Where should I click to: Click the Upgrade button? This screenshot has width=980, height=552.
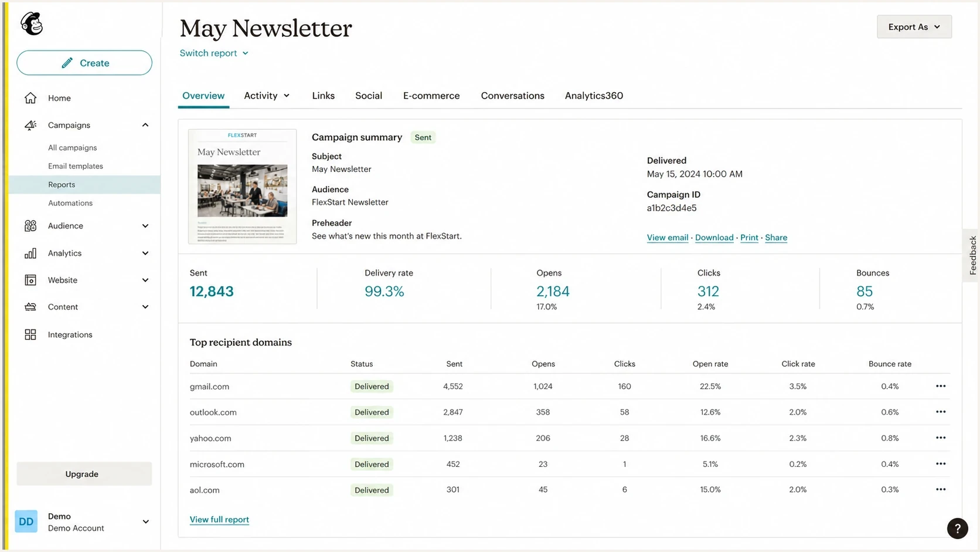(84, 474)
